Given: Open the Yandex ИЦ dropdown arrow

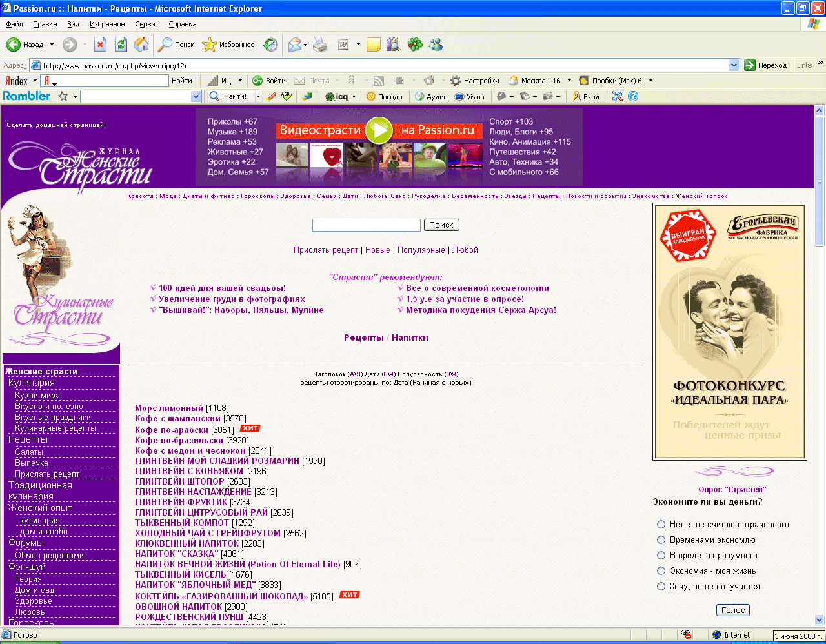Looking at the screenshot, I should point(240,81).
